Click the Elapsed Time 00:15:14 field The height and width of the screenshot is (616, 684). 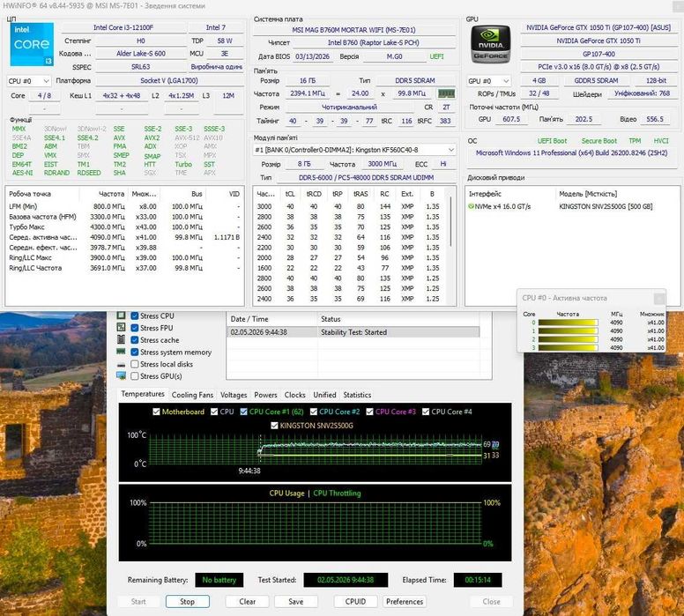[x=478, y=580]
